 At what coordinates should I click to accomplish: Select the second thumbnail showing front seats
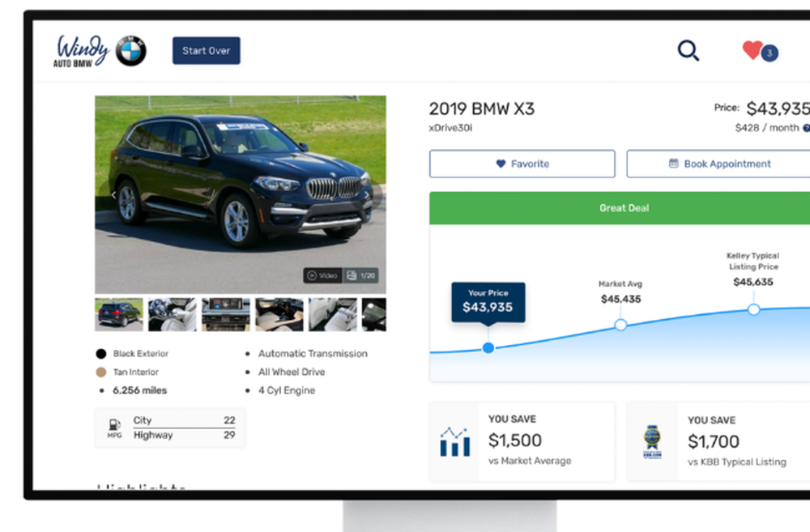[172, 314]
